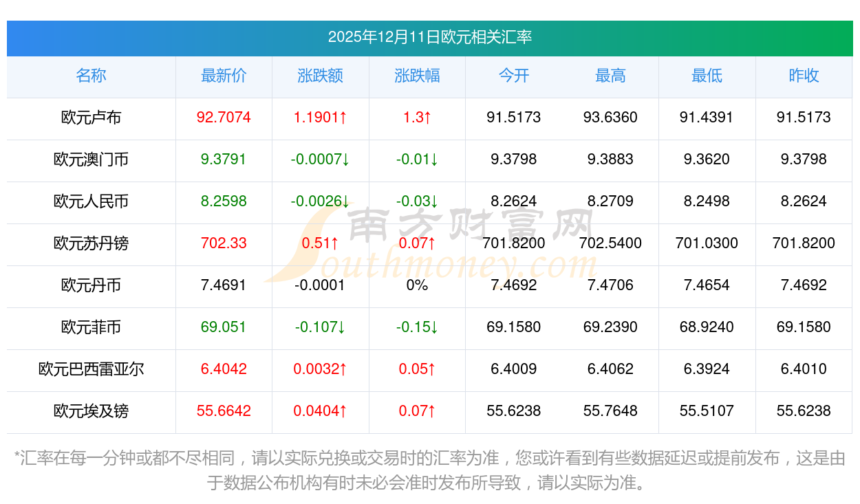Select the 欧元苏丹镑 row name
This screenshot has width=860, height=504.
point(91,243)
